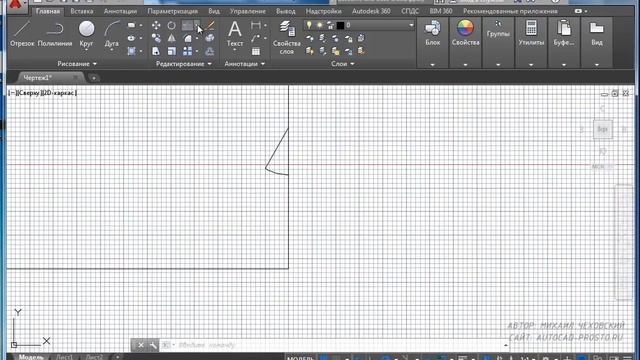The width and height of the screenshot is (640, 360).
Task: Expand the Аннотации panel
Action: 244,64
